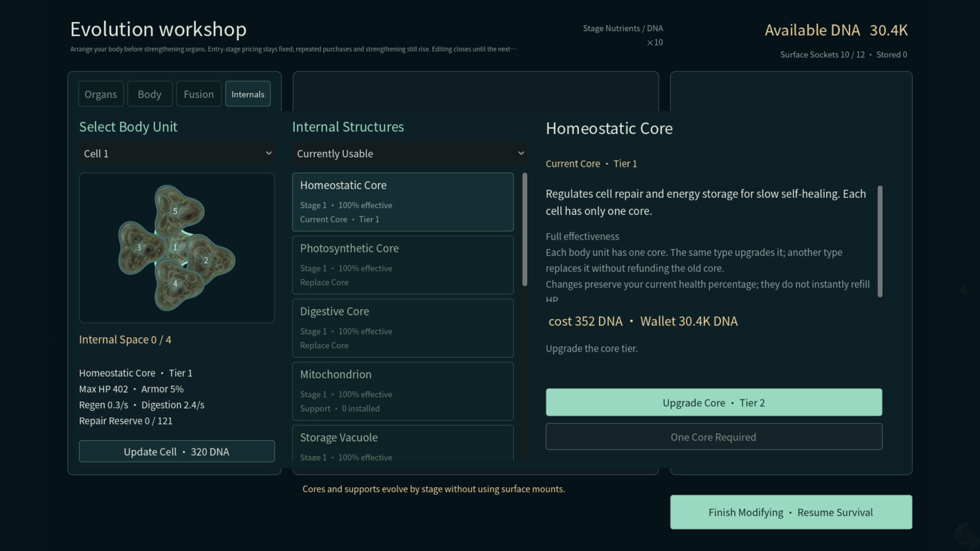This screenshot has height=551, width=980.
Task: Click the Repair Reserve 0 / 121 stat
Action: pyautogui.click(x=126, y=421)
